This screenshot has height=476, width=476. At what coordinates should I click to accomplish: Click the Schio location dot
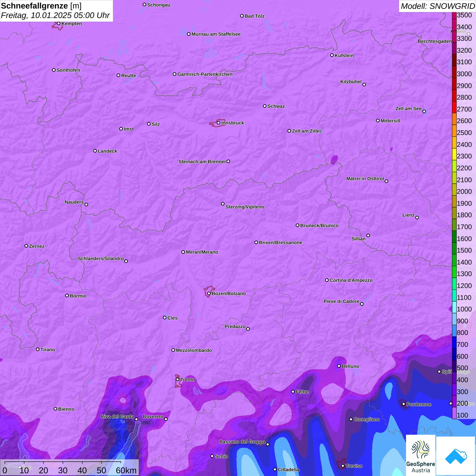(212, 456)
